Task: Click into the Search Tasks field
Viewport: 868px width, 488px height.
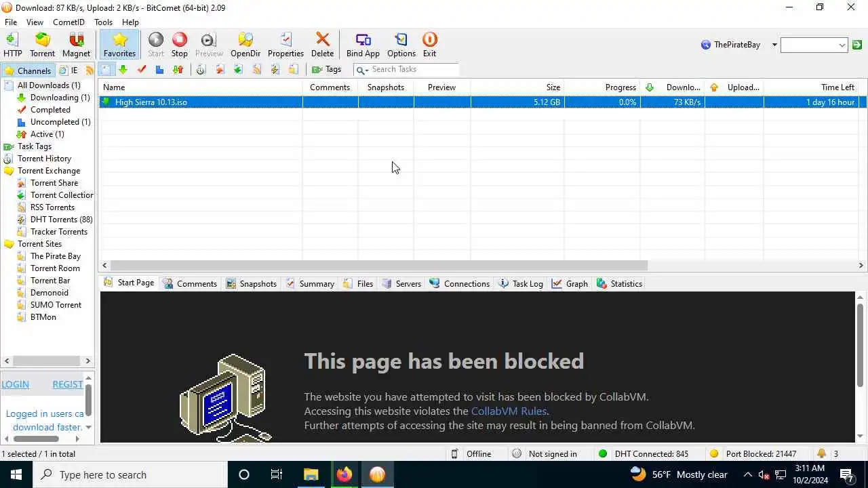Action: coord(414,69)
